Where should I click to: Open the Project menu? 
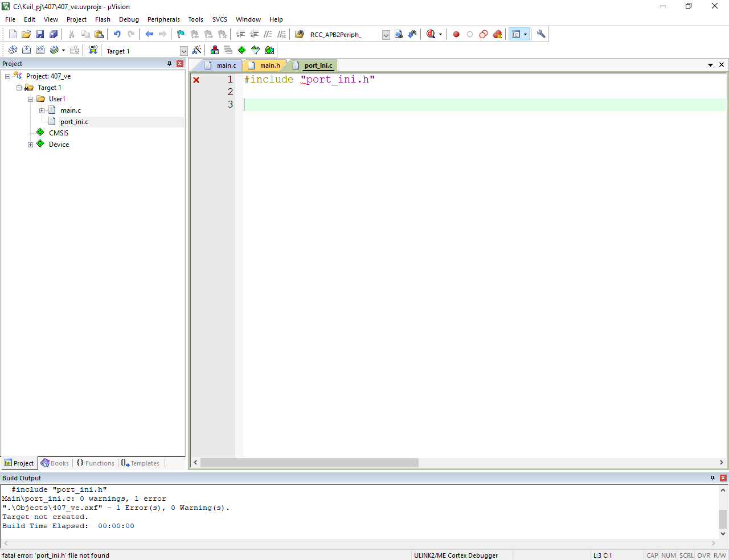pos(76,19)
